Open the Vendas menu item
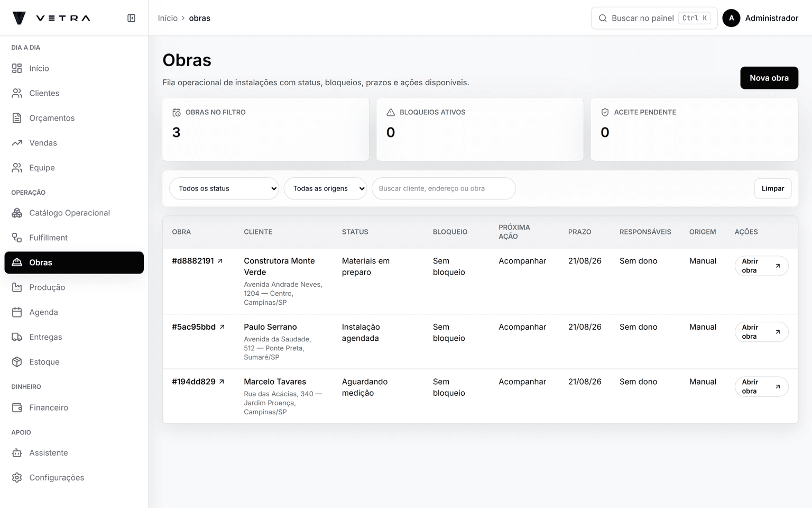 pyautogui.click(x=74, y=143)
